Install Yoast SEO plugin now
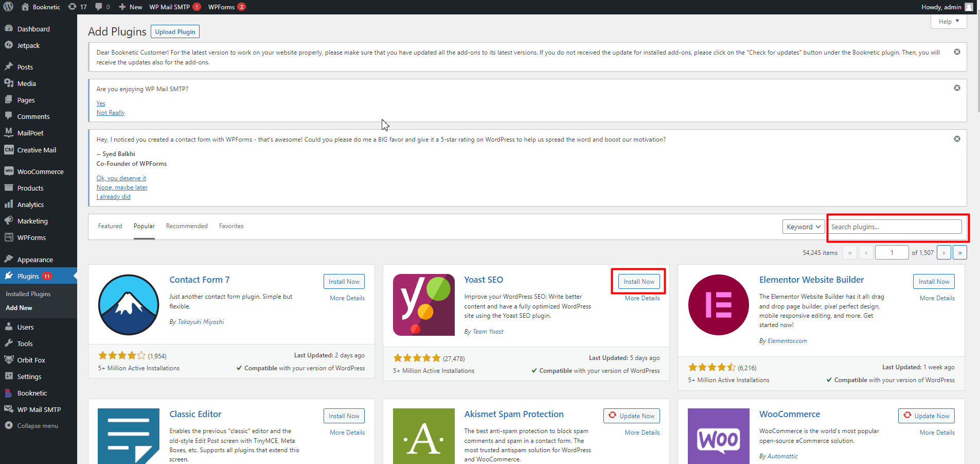 [639, 282]
